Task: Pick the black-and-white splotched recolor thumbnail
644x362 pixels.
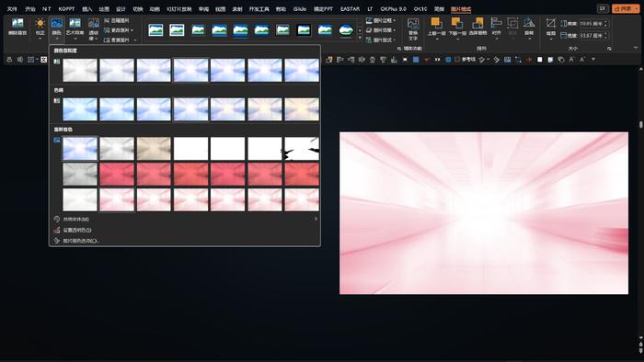Action: (x=302, y=149)
